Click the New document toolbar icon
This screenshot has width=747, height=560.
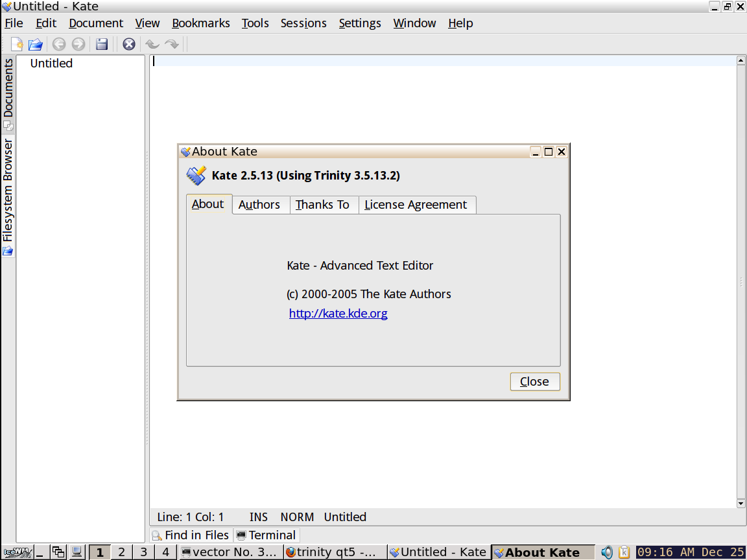point(17,44)
